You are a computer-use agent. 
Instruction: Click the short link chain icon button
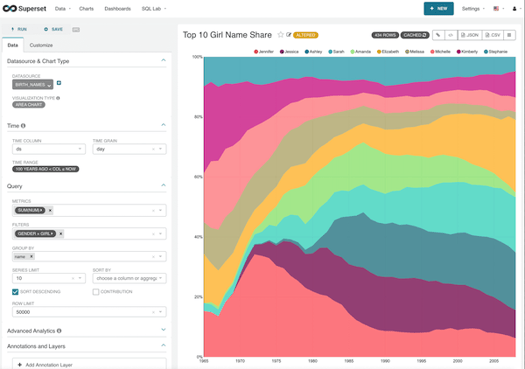(438, 35)
